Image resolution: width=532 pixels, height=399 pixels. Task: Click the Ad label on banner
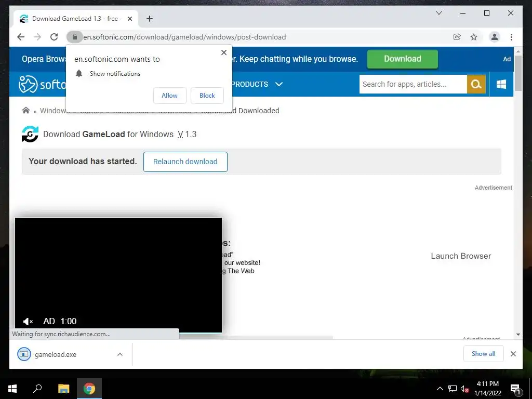507,59
